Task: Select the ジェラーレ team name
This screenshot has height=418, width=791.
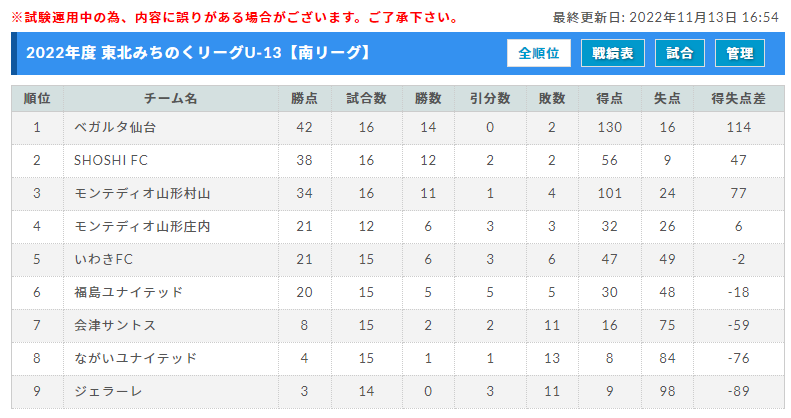Action: point(108,391)
